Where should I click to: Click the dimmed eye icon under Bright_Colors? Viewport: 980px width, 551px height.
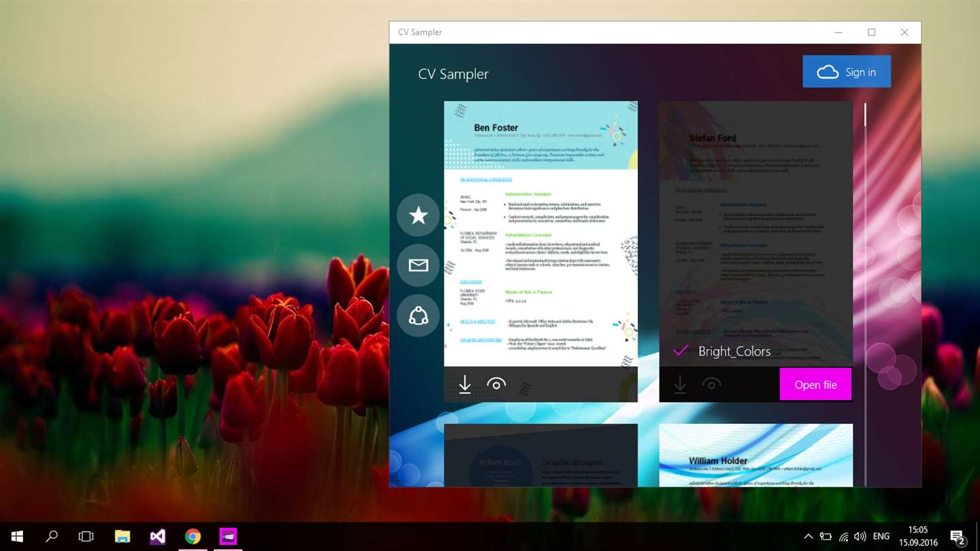[x=712, y=384]
